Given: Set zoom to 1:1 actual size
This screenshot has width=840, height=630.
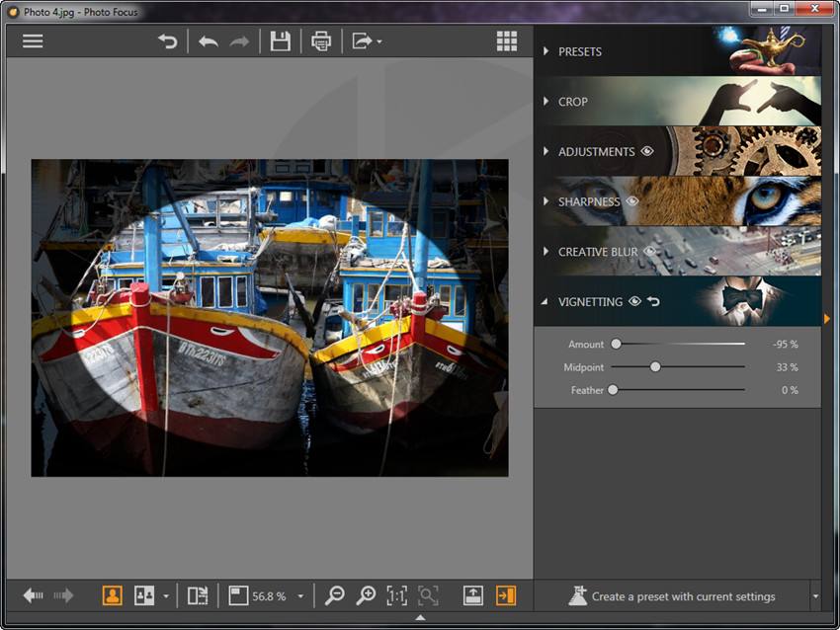Looking at the screenshot, I should [397, 595].
